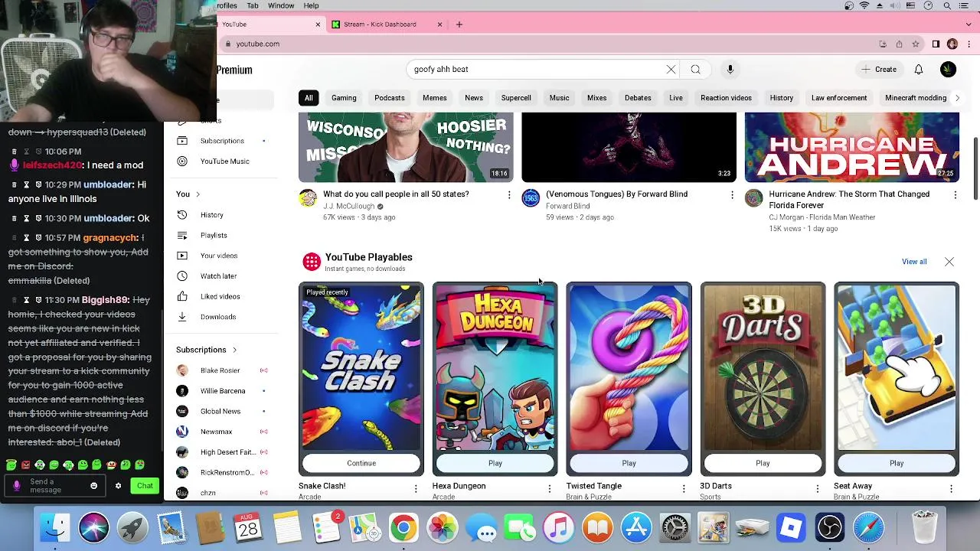Open the Tab menu in menu bar
This screenshot has height=551, width=980.
click(253, 5)
